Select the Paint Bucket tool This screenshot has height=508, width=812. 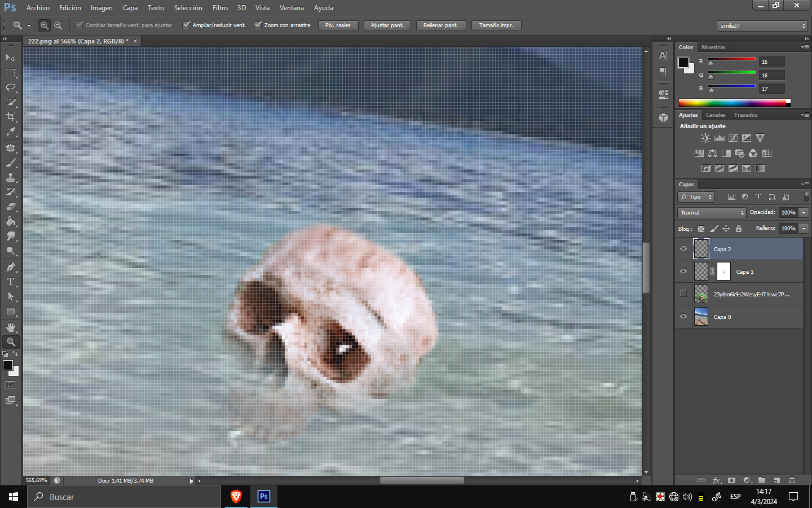[11, 221]
